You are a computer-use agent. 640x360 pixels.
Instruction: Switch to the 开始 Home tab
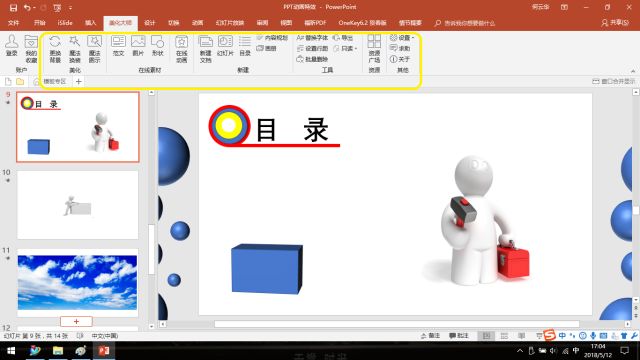pos(40,23)
